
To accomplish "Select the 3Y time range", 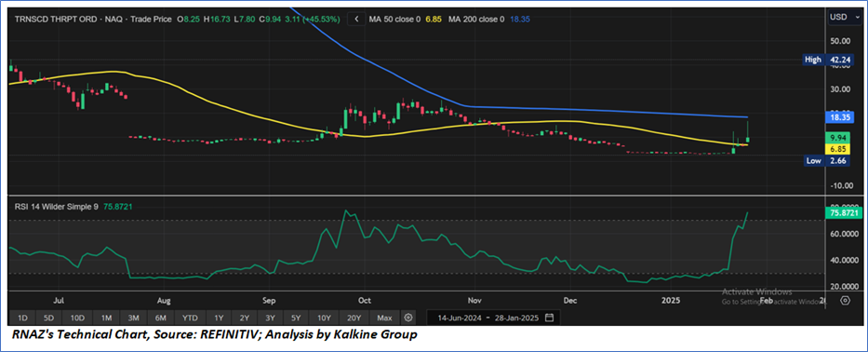I will (270, 318).
